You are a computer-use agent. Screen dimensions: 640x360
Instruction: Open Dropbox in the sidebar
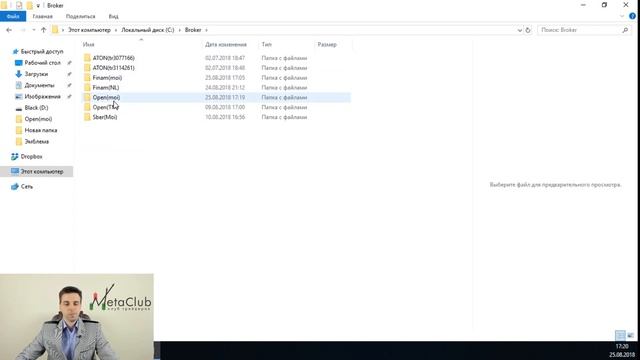pos(31,156)
